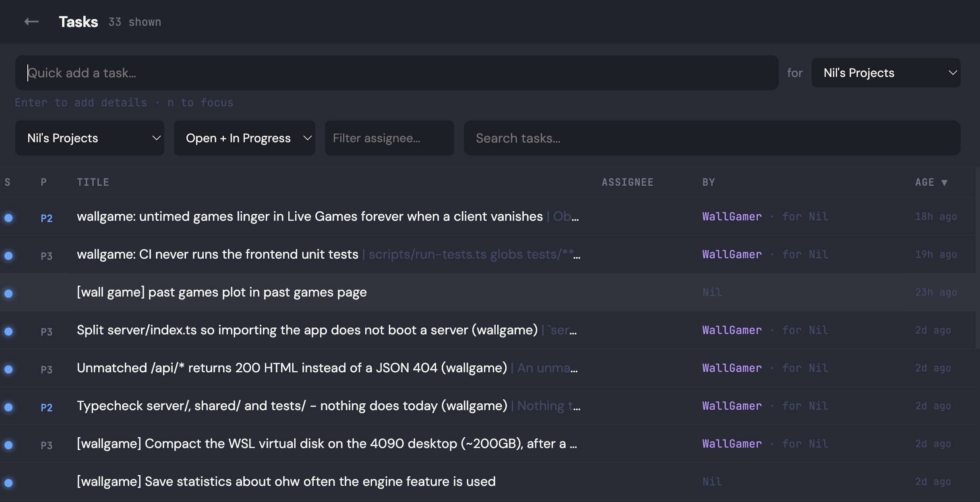Sort by the P priority column header

(x=44, y=183)
